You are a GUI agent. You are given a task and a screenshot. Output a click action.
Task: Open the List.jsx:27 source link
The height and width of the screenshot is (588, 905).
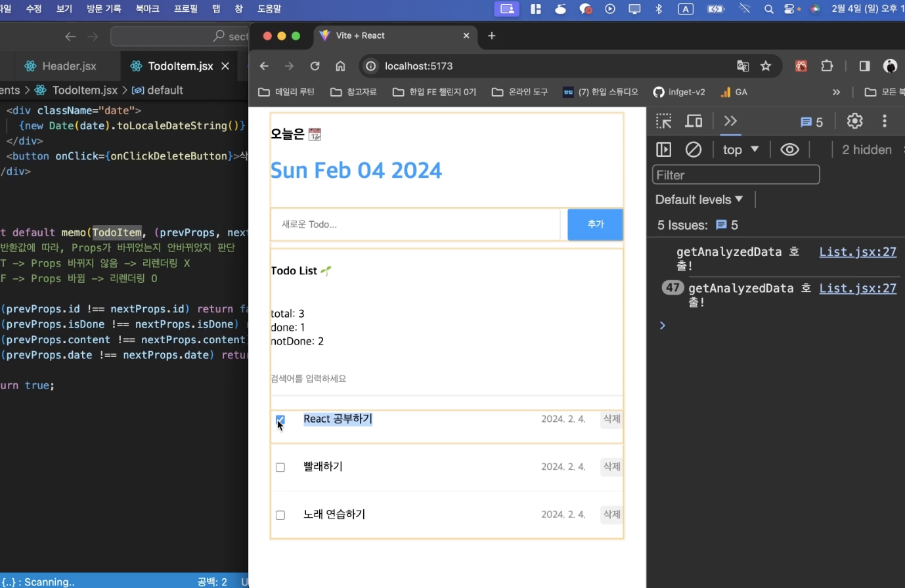tap(857, 252)
